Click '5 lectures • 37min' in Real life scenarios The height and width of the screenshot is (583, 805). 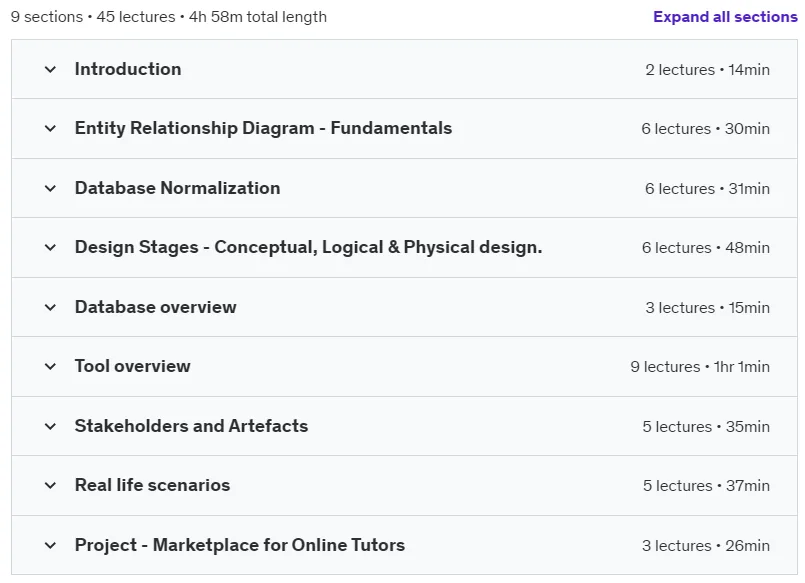click(706, 485)
